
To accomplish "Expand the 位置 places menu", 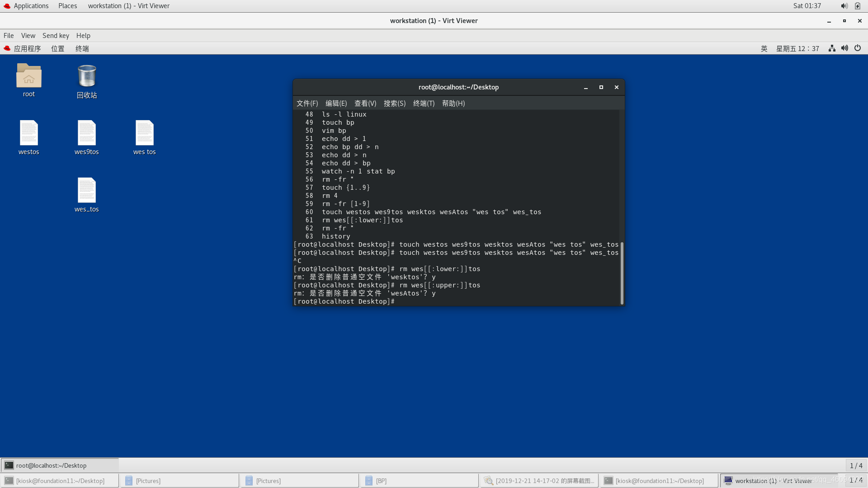I will [x=58, y=48].
